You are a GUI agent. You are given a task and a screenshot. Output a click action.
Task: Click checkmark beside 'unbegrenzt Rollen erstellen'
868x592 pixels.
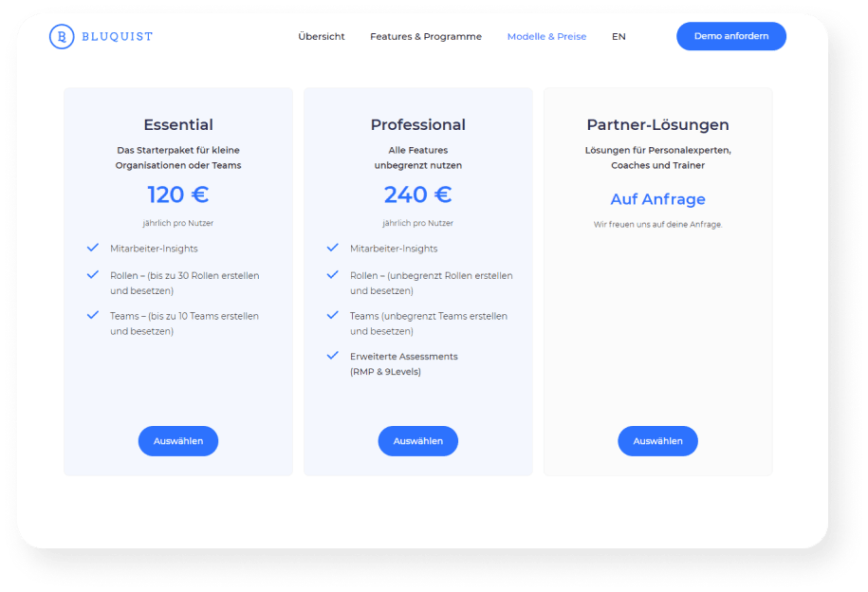click(x=333, y=275)
